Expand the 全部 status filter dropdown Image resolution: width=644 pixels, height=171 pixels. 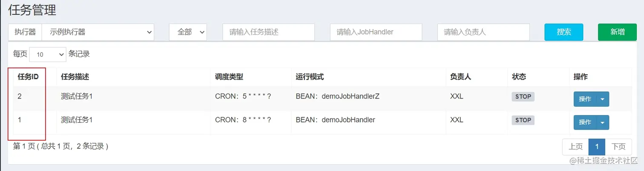188,32
